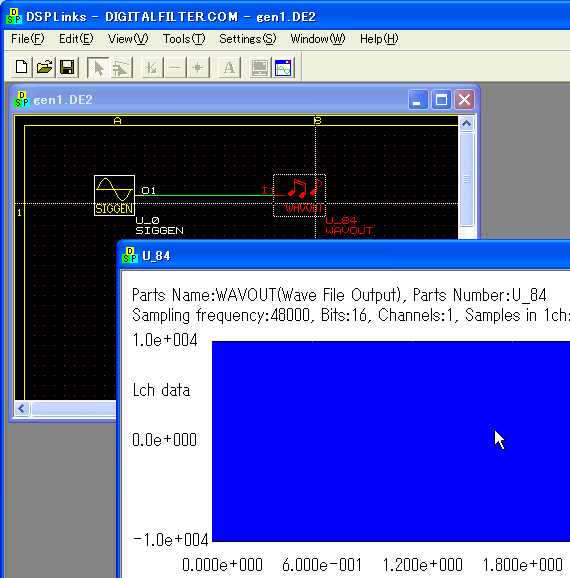
Task: Open the Tools(T) menu
Action: click(184, 39)
